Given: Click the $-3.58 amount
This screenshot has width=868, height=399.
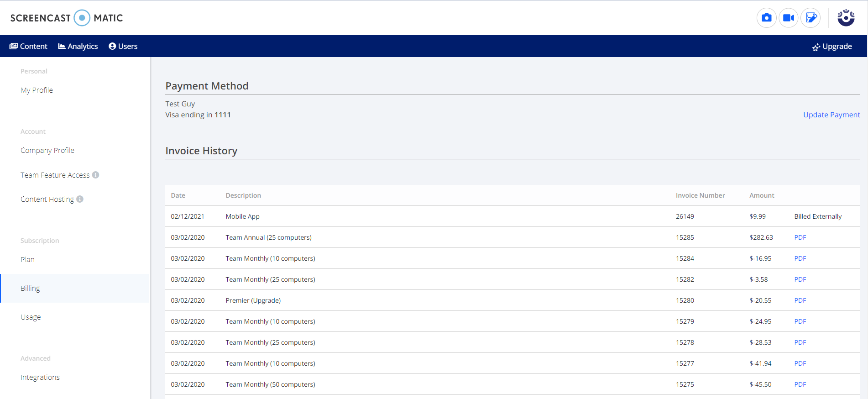Looking at the screenshot, I should click(x=758, y=279).
